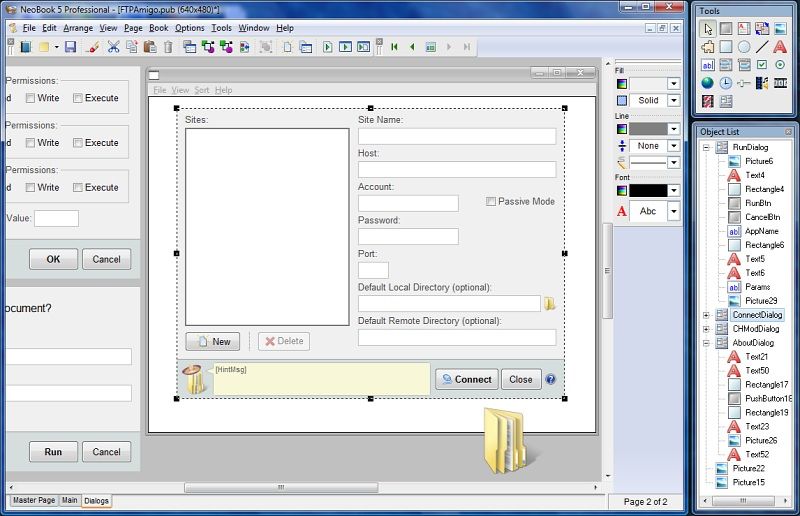Screen dimensions: 800x516
Task: Select the Text entry field tool
Action: [x=708, y=65]
